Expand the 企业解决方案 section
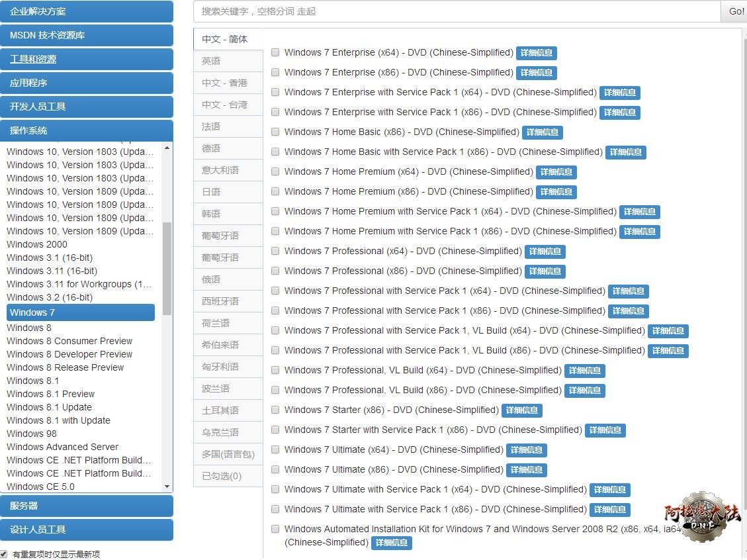The width and height of the screenshot is (747, 560). tap(87, 11)
